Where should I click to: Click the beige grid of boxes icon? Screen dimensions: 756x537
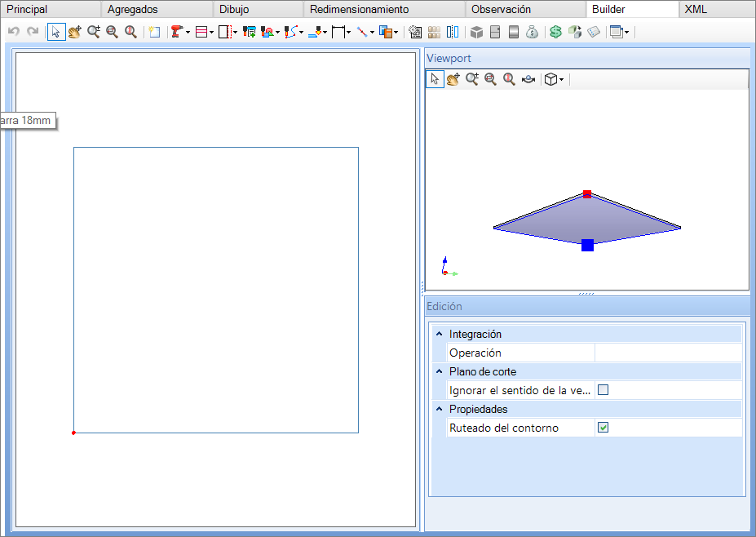coord(434,32)
